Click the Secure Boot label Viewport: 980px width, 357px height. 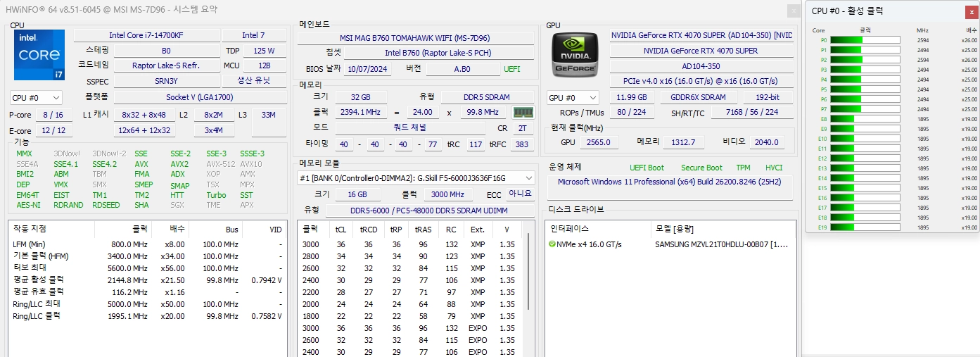pos(701,168)
